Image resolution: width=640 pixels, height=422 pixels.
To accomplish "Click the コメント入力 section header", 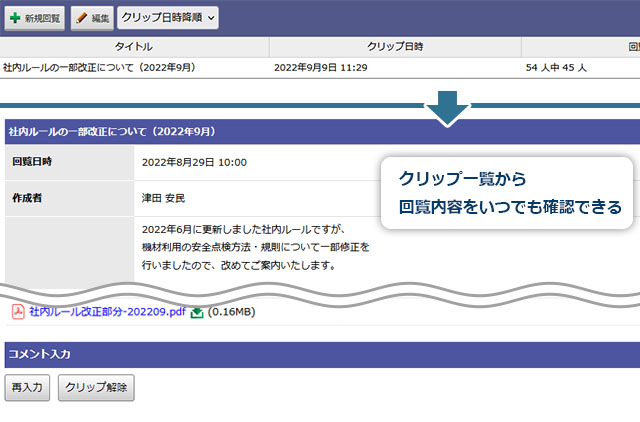I will [322, 354].
